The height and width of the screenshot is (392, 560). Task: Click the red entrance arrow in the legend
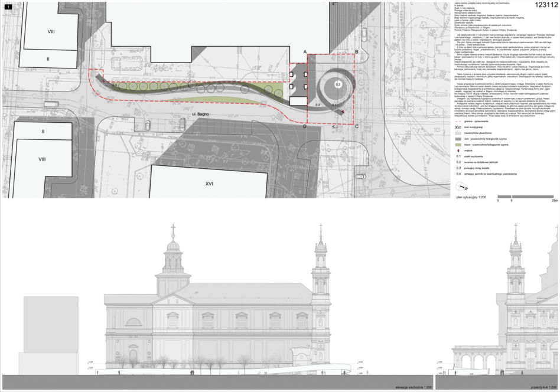[x=458, y=151]
